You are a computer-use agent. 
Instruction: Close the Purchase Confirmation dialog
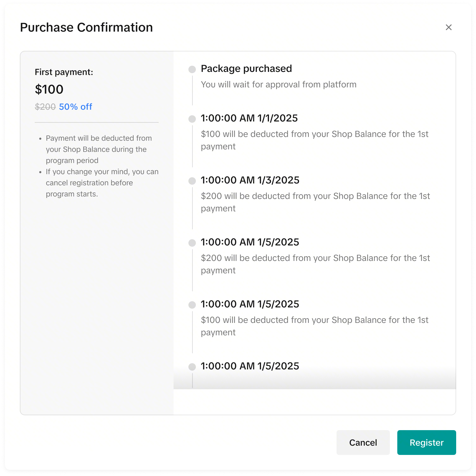pos(448,27)
